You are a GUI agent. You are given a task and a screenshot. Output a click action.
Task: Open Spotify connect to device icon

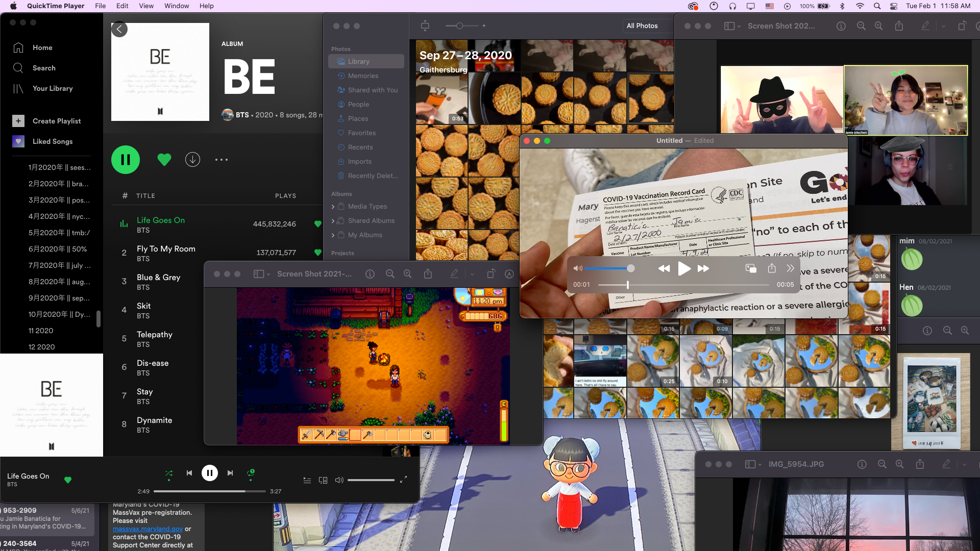coord(323,480)
